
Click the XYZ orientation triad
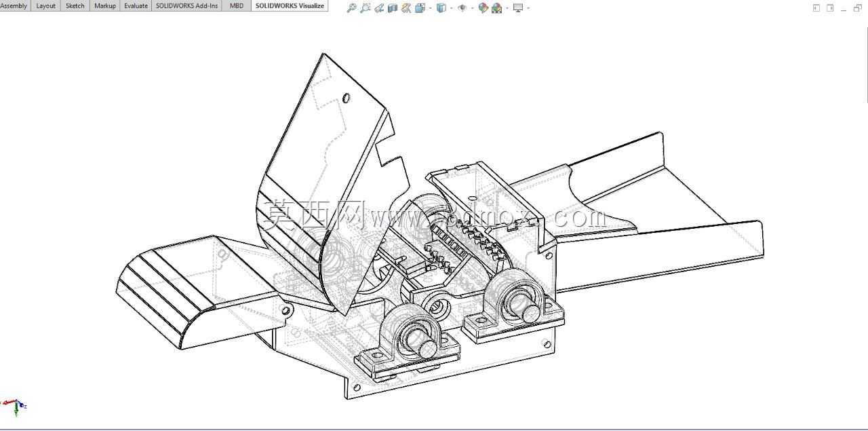coord(15,406)
